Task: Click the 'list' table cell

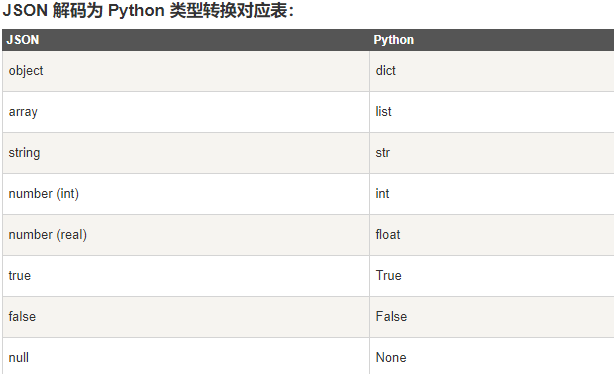Action: tap(491, 112)
